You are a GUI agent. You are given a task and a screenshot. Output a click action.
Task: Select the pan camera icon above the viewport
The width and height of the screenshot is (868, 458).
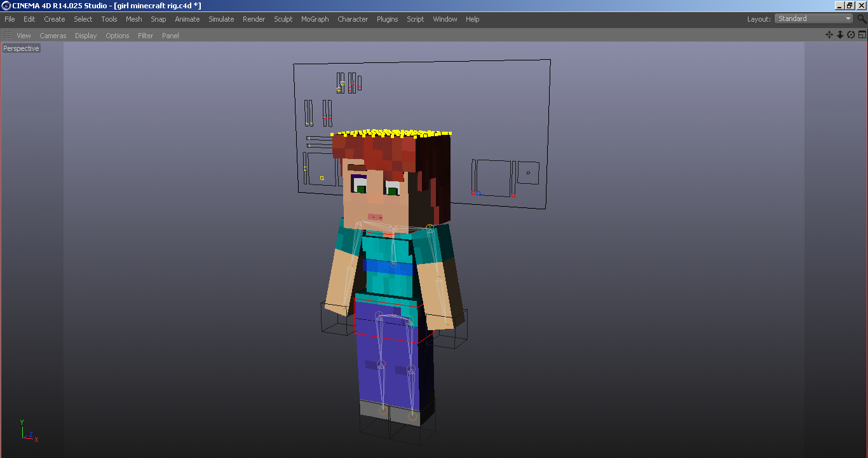tap(829, 34)
